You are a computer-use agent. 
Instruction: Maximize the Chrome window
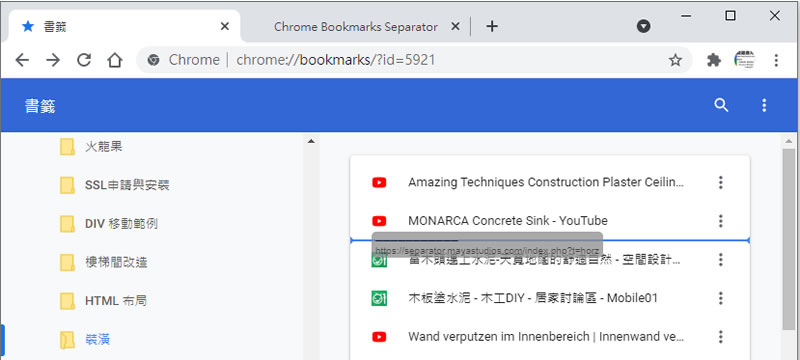pos(730,16)
